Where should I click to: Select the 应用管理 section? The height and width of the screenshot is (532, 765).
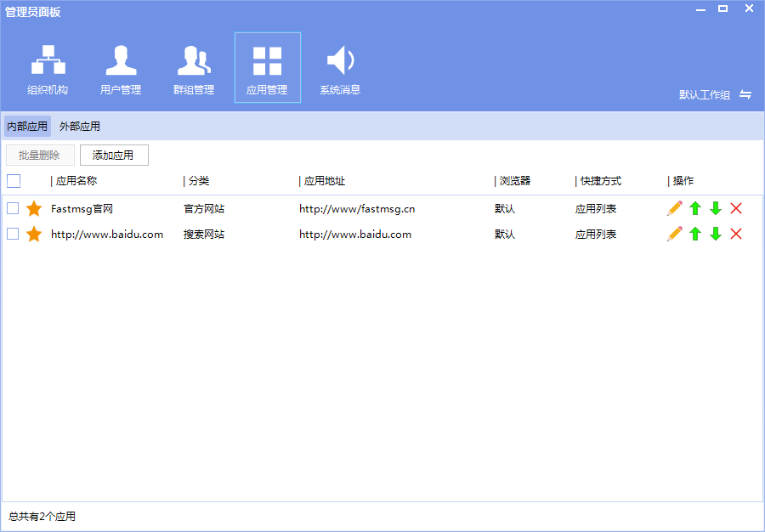pyautogui.click(x=268, y=68)
